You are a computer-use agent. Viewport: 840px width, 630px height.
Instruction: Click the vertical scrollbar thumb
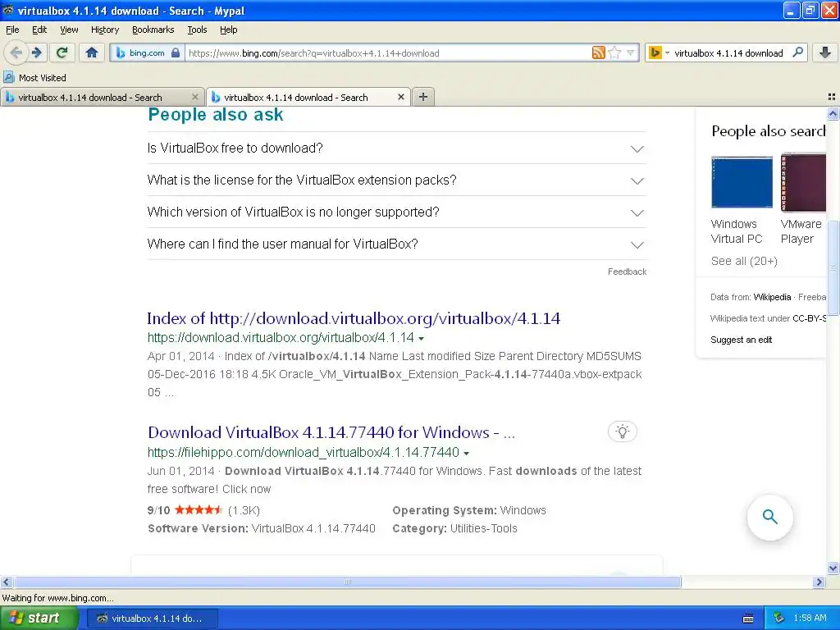(833, 267)
